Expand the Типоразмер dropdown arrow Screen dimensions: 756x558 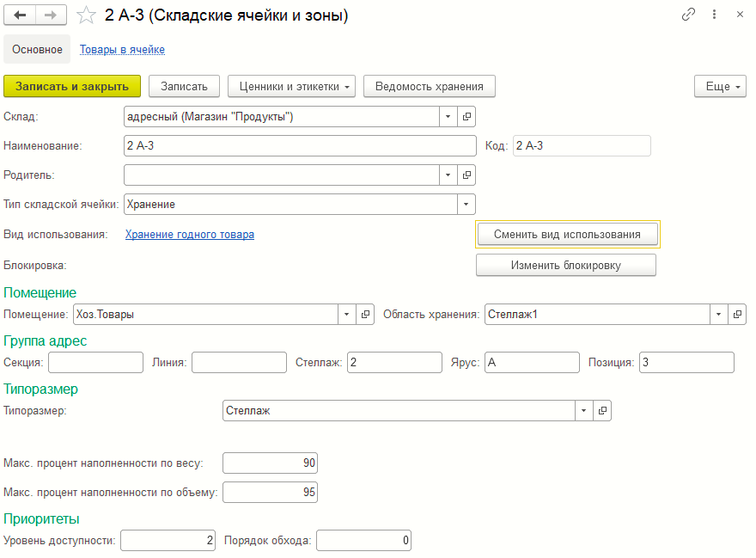click(x=584, y=411)
